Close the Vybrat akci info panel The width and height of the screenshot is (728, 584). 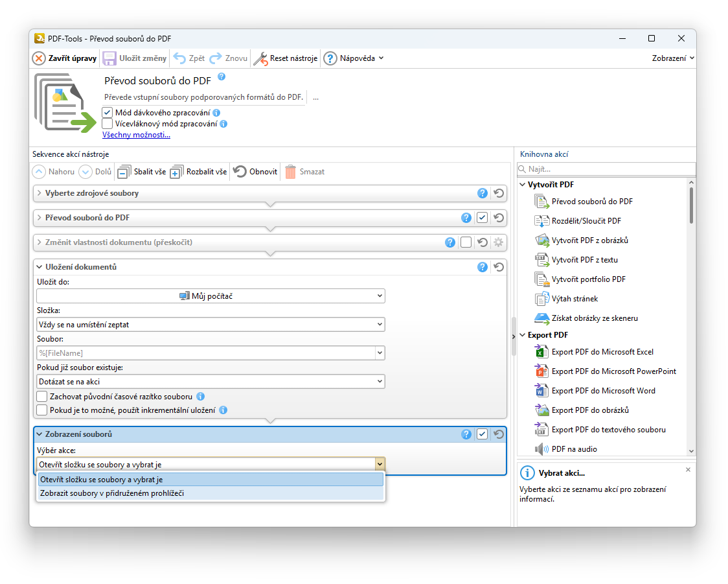(688, 470)
